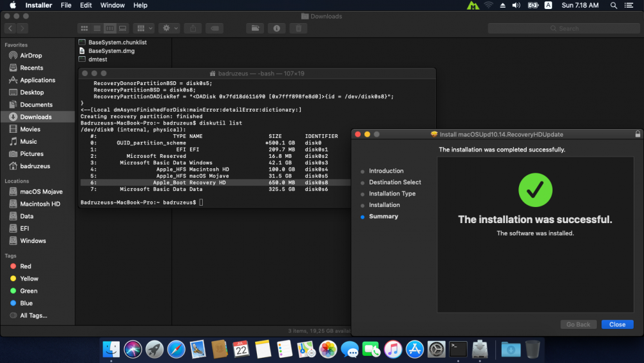Open the Installer menu

click(x=39, y=5)
